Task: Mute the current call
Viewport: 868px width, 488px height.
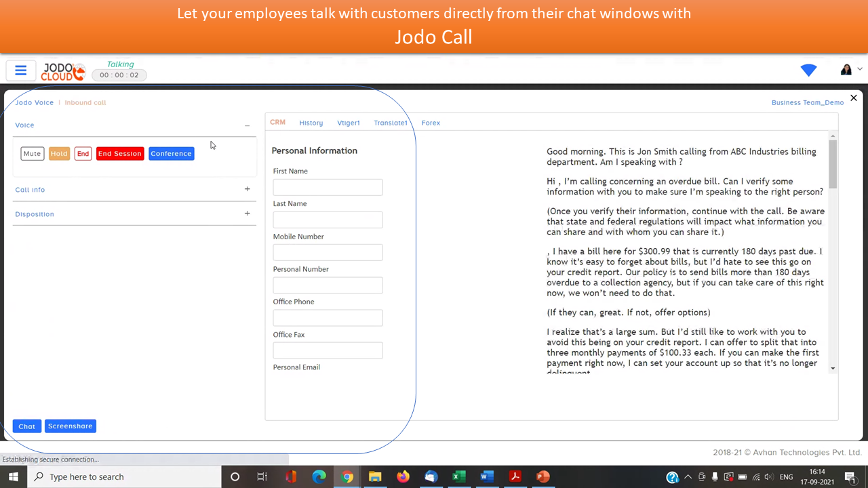Action: [x=32, y=154]
